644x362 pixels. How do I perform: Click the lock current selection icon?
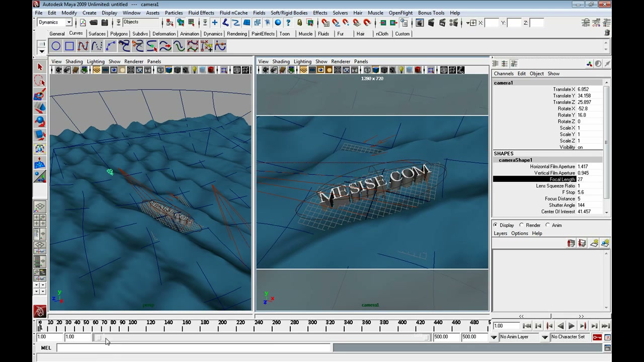point(299,23)
